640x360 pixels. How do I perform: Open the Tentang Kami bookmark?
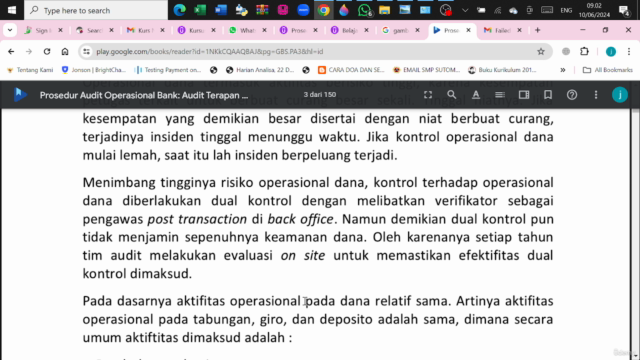pyautogui.click(x=30, y=70)
